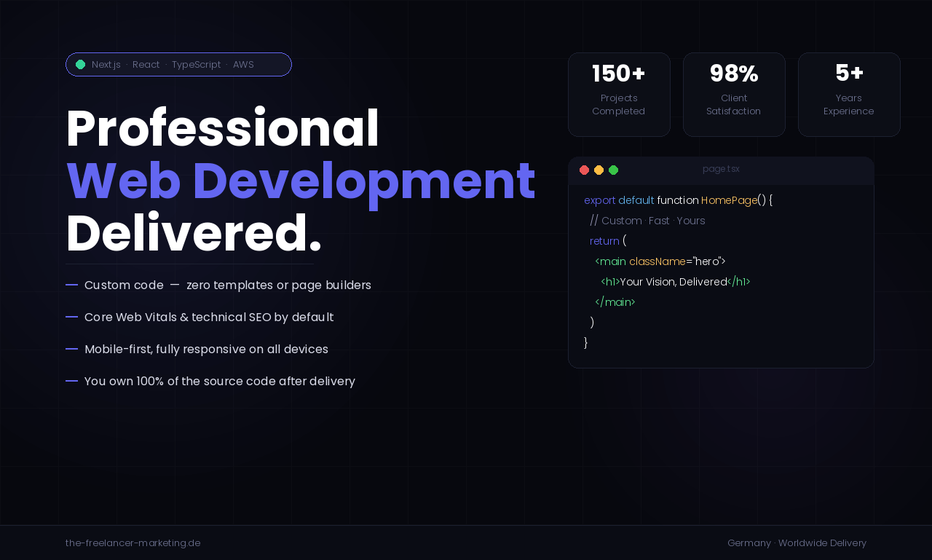Viewport: 932px width, 560px height.
Task: Click the "Next.js" label in tech badge
Action: [106, 65]
